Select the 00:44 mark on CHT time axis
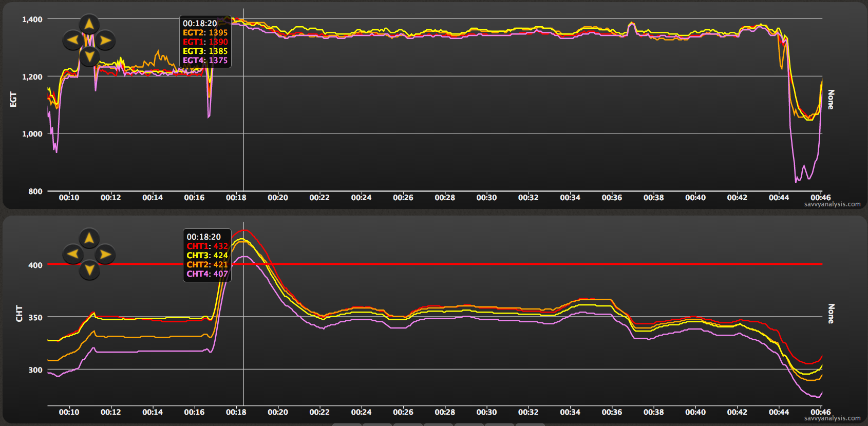 [778, 412]
